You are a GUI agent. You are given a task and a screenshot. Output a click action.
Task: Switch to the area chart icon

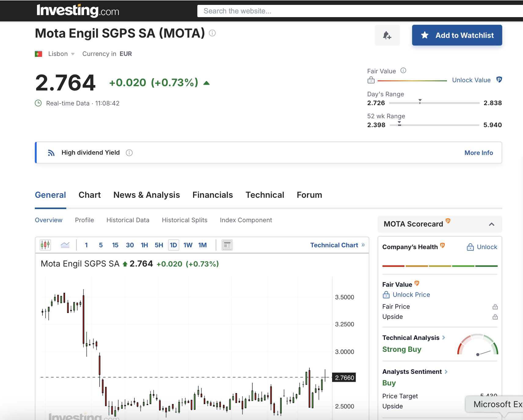click(65, 245)
